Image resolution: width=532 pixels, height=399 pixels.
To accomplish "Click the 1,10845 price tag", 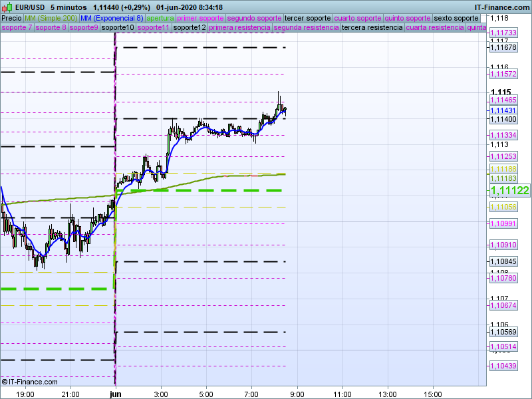I will pos(503,261).
